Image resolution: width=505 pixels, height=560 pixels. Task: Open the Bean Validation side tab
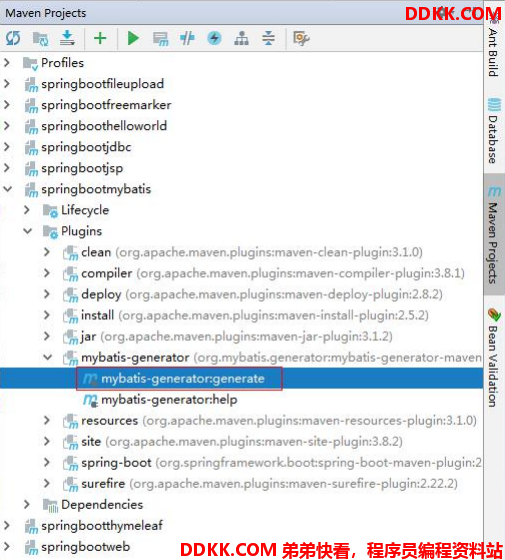pos(494,357)
